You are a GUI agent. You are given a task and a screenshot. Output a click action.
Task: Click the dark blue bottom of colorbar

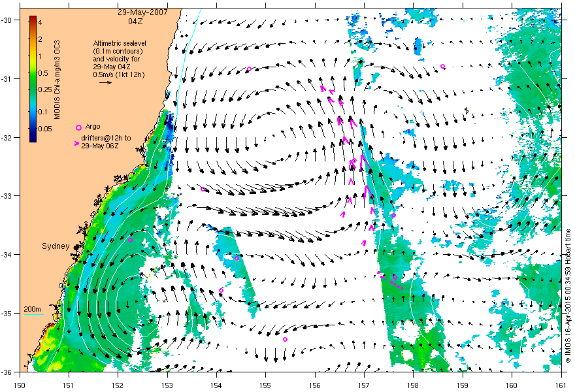(x=33, y=139)
